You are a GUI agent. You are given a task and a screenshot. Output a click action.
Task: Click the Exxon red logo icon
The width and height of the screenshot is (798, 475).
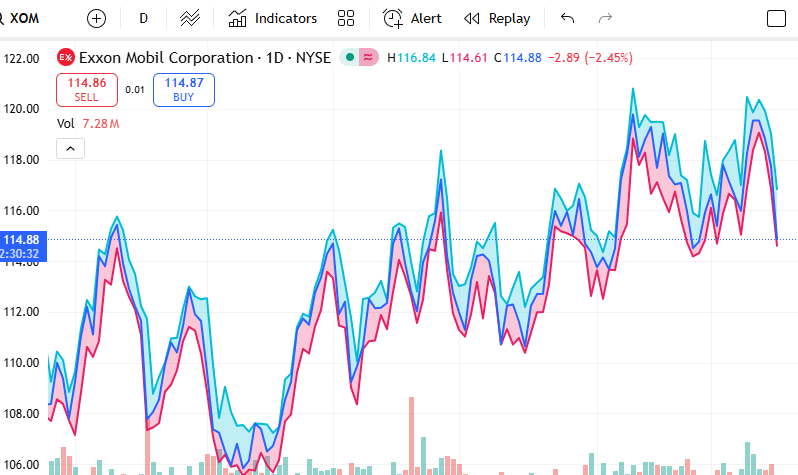point(65,58)
